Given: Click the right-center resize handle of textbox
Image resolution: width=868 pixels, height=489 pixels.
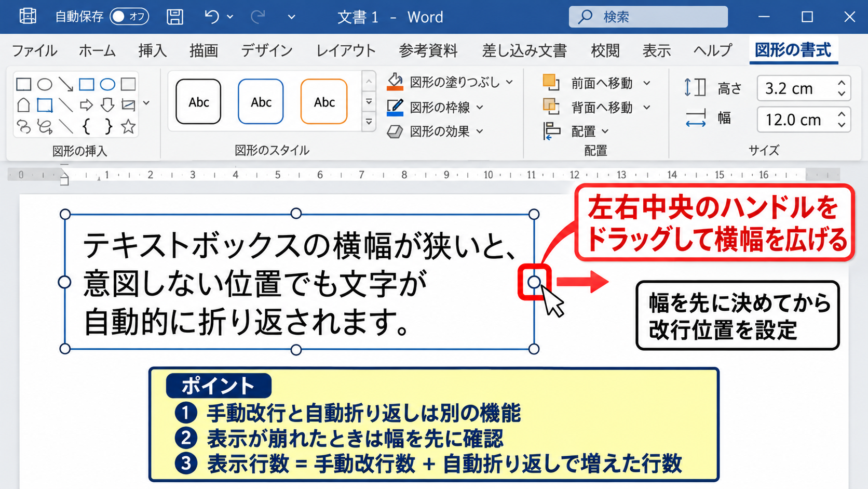Looking at the screenshot, I should 534,282.
